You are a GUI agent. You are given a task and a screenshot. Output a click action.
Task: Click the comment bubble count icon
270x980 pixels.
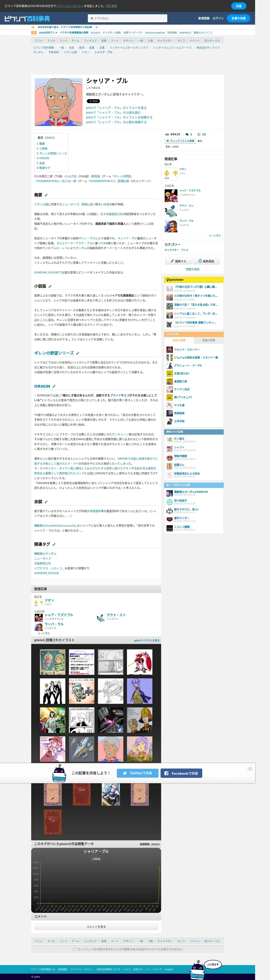click(187, 134)
